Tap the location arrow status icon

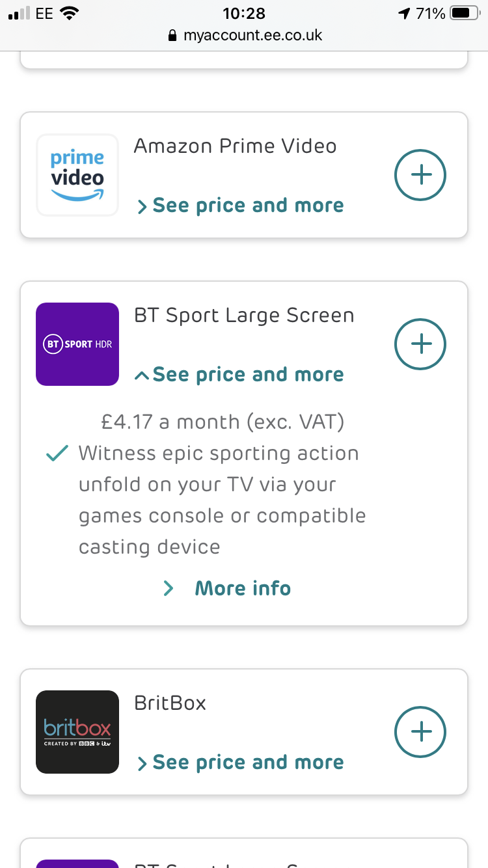click(404, 13)
